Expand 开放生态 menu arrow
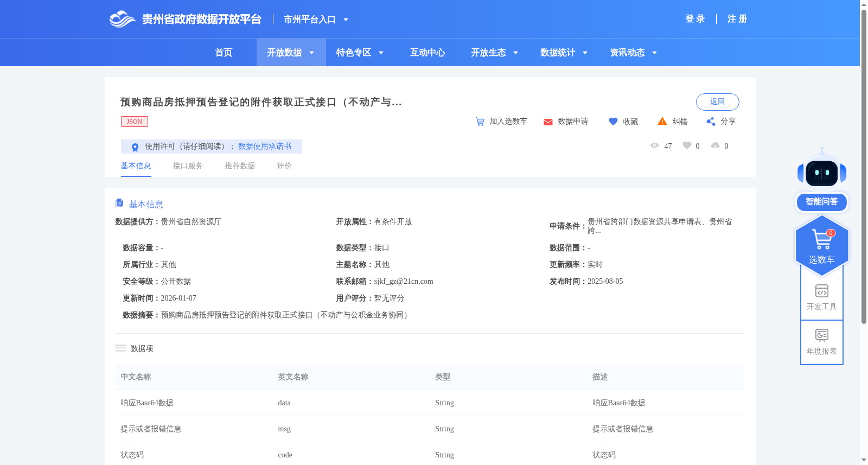This screenshot has height=465, width=868. (x=515, y=53)
